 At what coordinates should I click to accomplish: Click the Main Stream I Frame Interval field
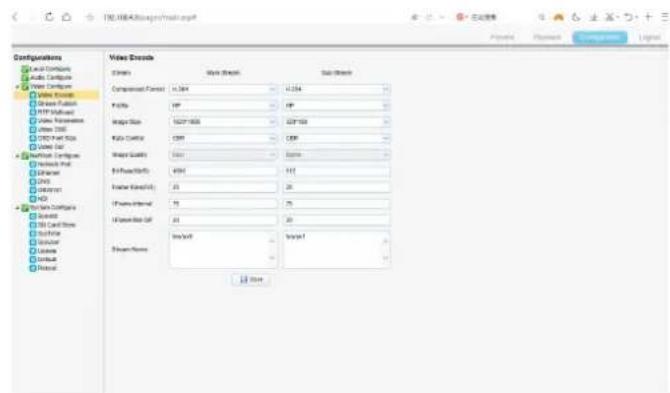[223, 204]
